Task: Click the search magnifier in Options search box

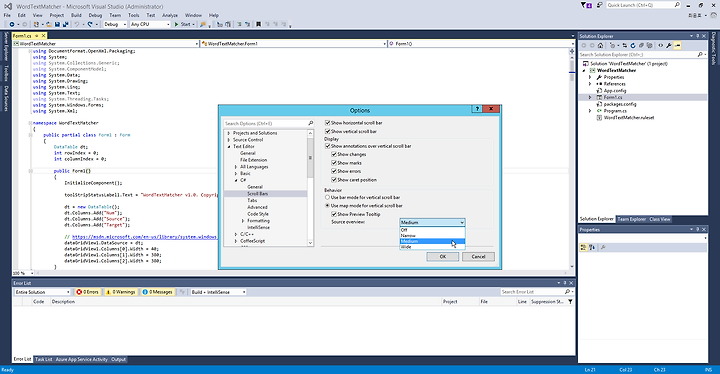Action: (310, 123)
